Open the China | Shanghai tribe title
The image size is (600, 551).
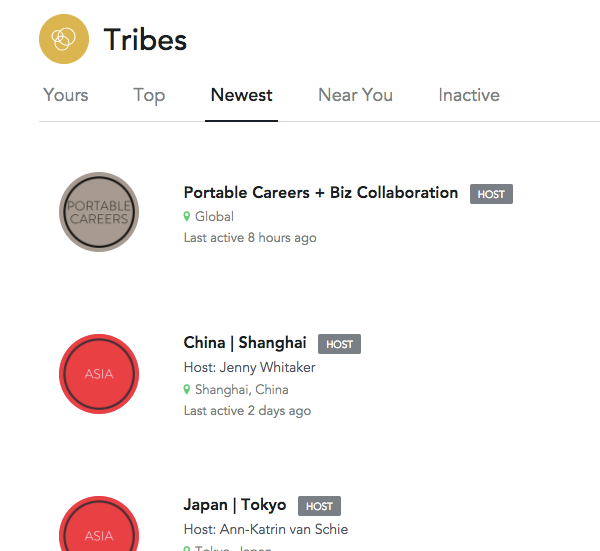245,343
